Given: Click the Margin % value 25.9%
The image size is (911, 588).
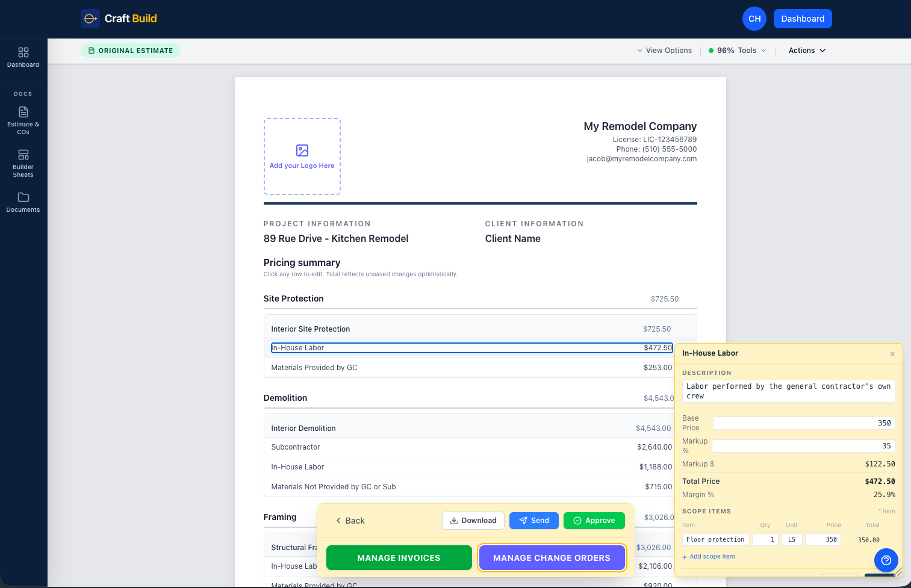Looking at the screenshot, I should (885, 495).
